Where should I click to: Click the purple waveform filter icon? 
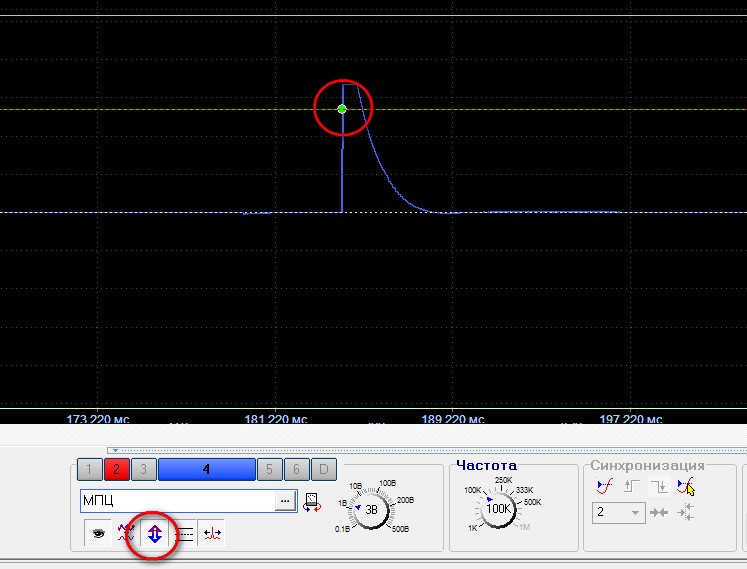coord(126,533)
